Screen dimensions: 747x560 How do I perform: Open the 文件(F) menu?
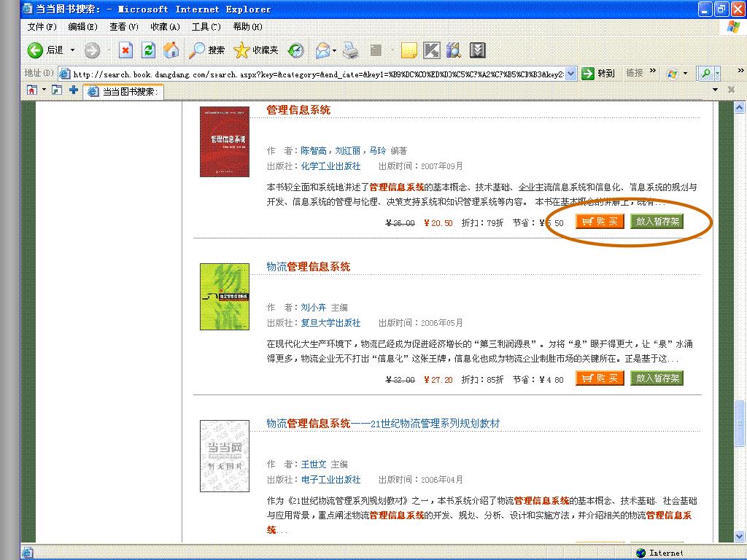42,27
